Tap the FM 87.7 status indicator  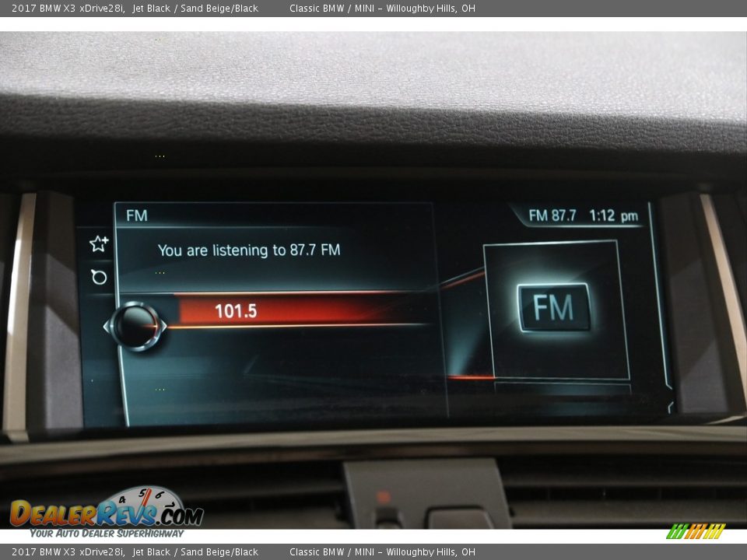point(552,216)
